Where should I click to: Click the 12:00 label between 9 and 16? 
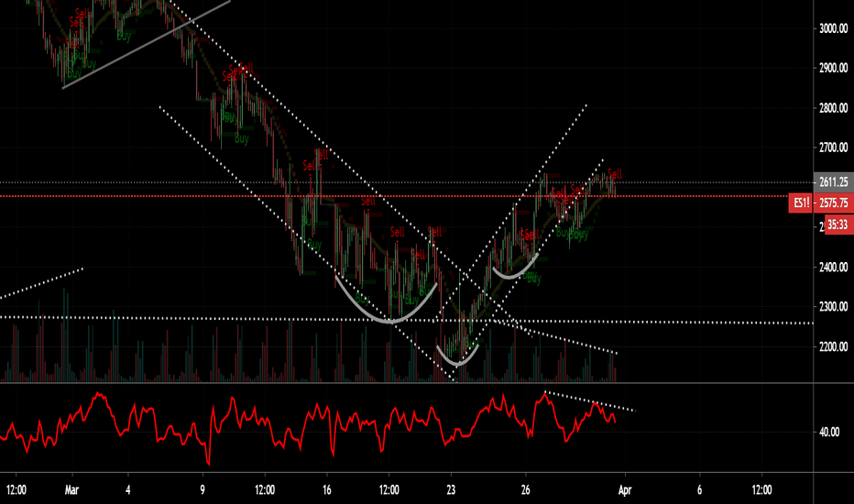pyautogui.click(x=265, y=490)
